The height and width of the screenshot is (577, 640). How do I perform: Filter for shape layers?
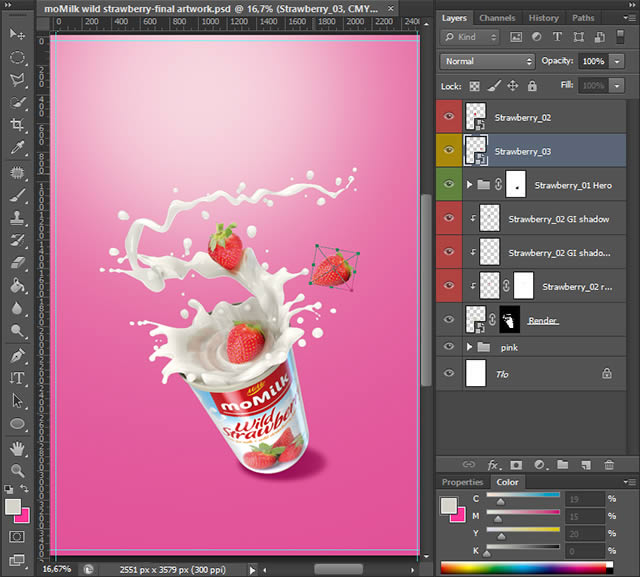pyautogui.click(x=578, y=37)
